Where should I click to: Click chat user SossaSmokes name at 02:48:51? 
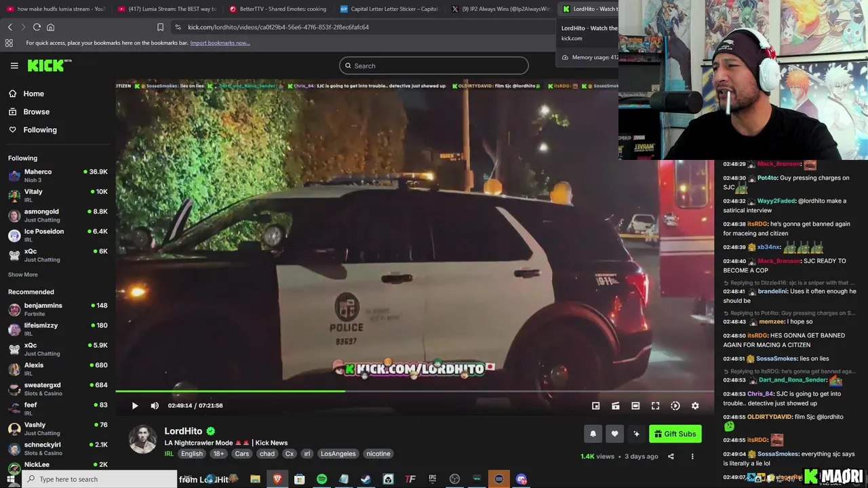click(x=777, y=359)
